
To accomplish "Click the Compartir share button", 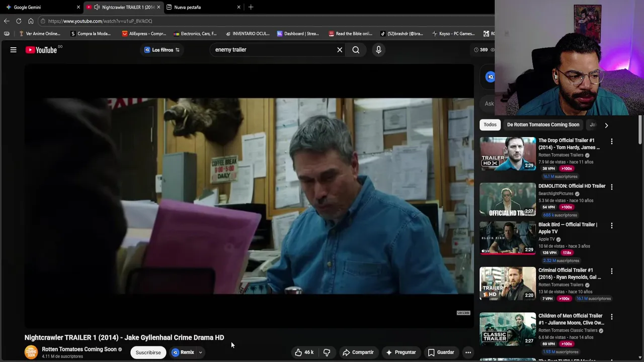I will (x=358, y=352).
